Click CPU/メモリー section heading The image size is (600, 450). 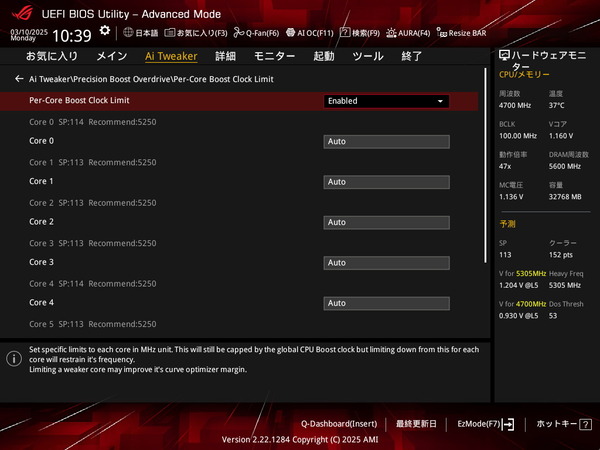pyautogui.click(x=524, y=75)
